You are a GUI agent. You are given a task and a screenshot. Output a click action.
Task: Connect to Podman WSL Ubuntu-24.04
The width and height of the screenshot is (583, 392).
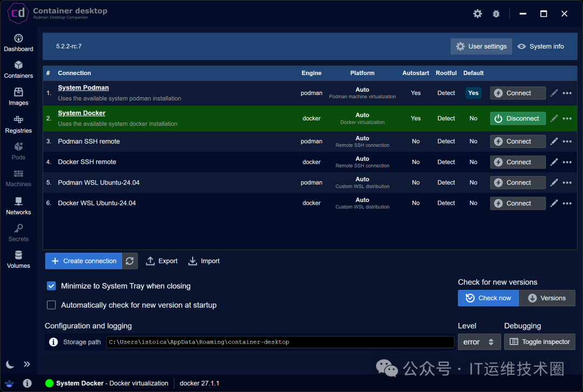(x=518, y=183)
